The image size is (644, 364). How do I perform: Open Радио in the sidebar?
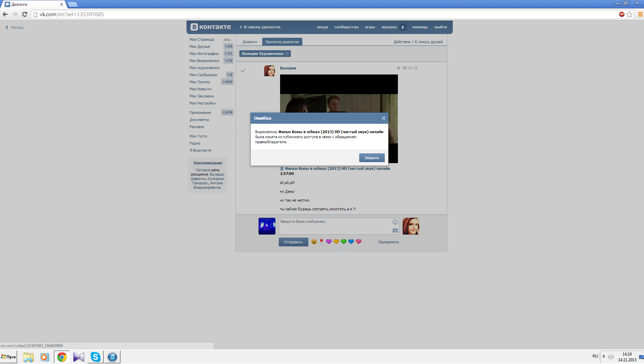[195, 143]
